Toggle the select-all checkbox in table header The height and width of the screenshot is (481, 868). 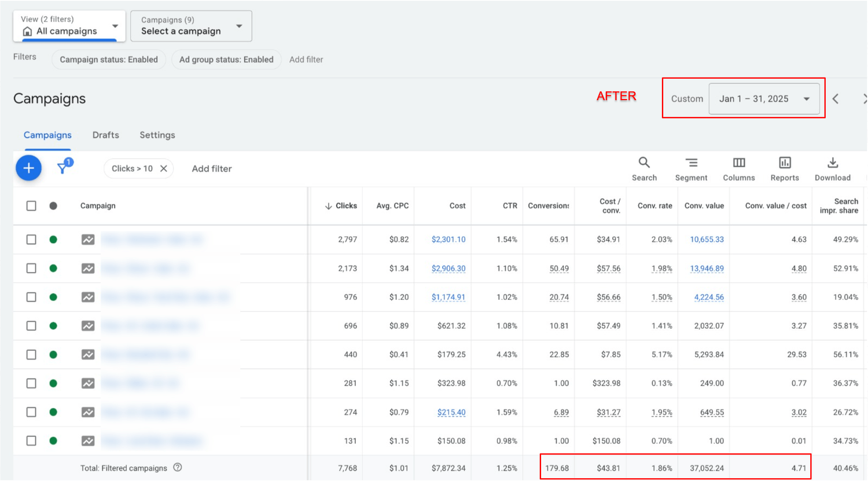[31, 206]
